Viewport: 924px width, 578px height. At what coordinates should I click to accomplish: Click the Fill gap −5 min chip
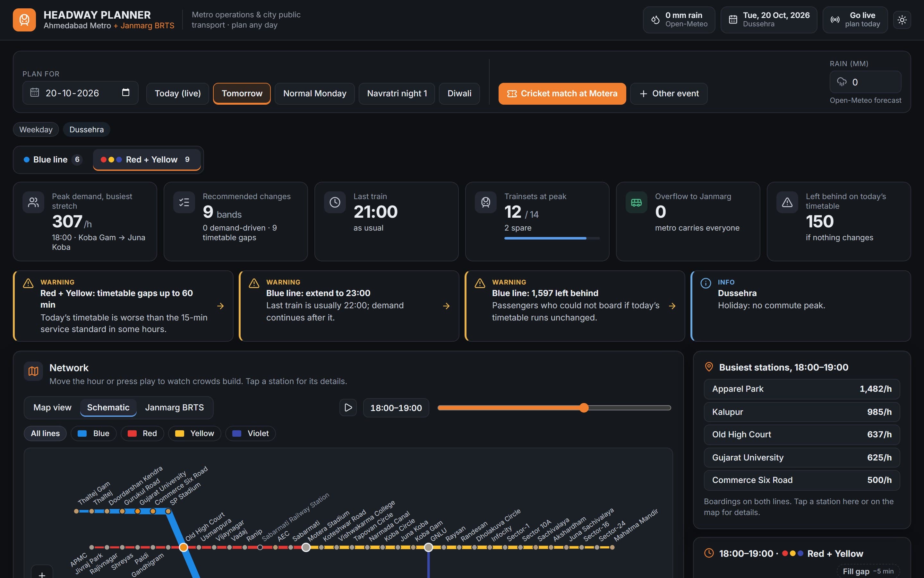click(x=868, y=571)
